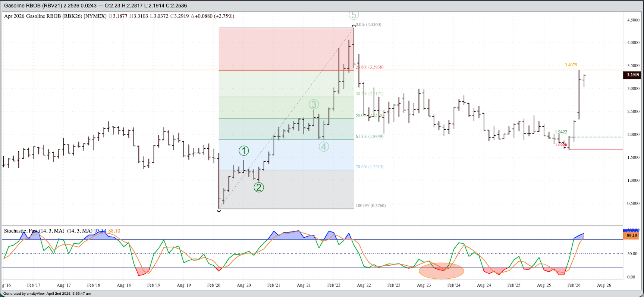
Task: Click the Feb '22 date on the time axis
Action: tap(333, 285)
